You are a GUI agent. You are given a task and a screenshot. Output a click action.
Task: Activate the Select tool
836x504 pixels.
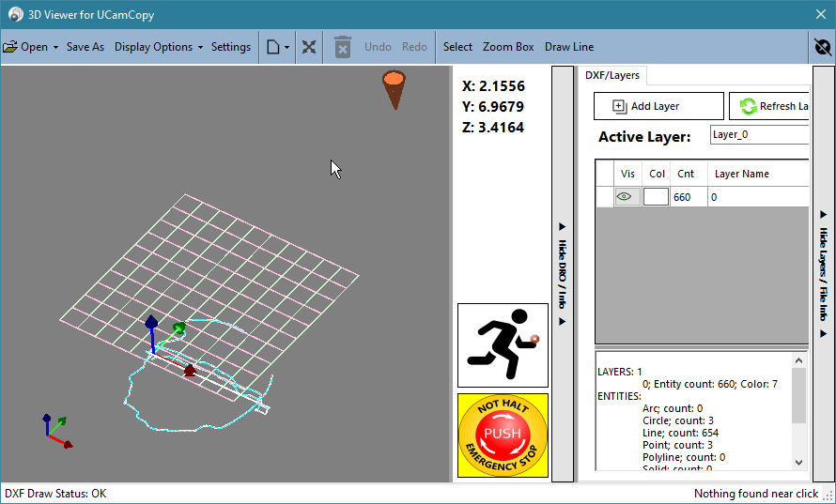click(x=457, y=47)
